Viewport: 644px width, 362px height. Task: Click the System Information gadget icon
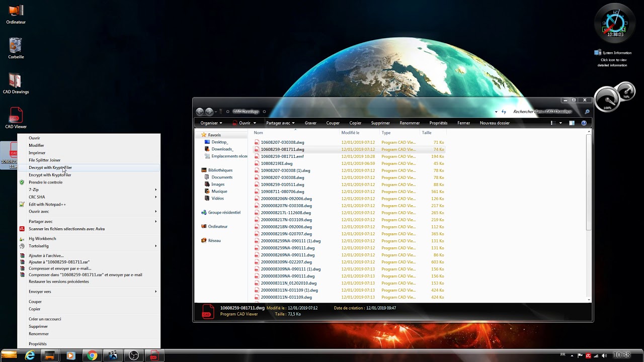click(598, 52)
